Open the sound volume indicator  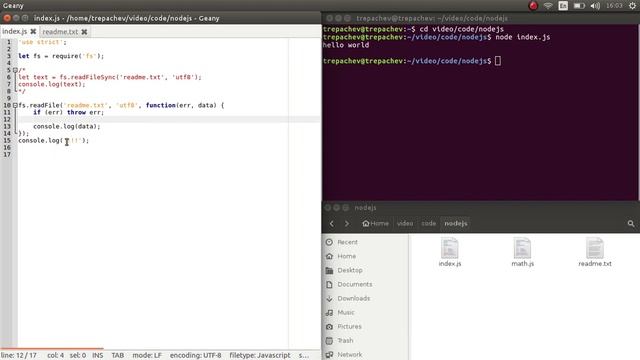(x=595, y=6)
